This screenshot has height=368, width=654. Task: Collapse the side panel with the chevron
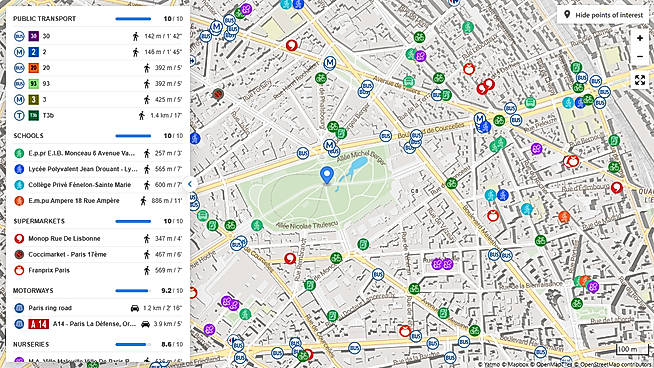[190, 184]
